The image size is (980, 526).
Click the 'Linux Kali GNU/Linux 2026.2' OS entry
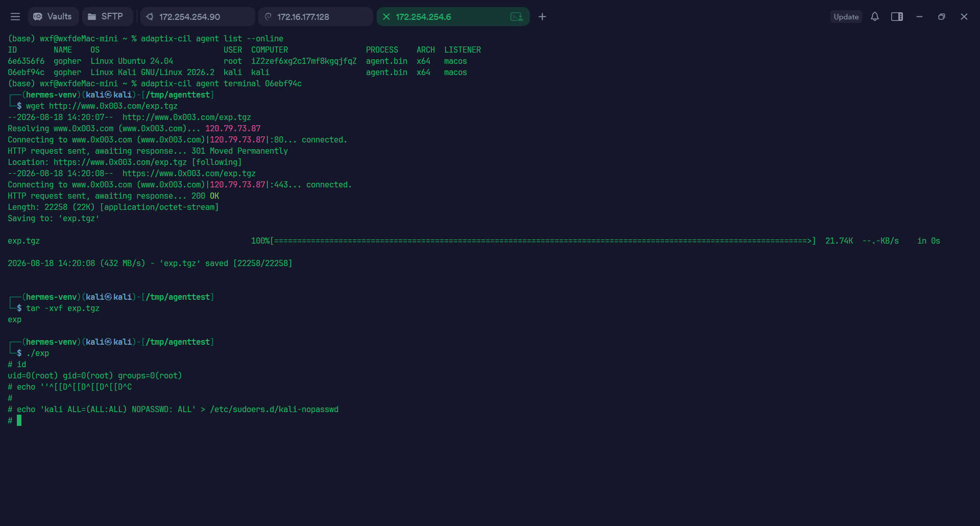tap(153, 73)
